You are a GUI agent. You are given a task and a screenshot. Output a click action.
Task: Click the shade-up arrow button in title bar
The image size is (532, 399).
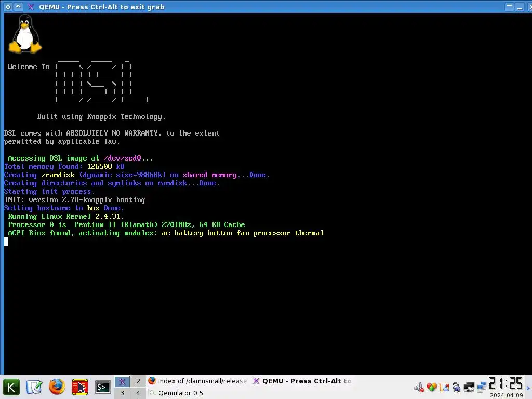[18, 7]
